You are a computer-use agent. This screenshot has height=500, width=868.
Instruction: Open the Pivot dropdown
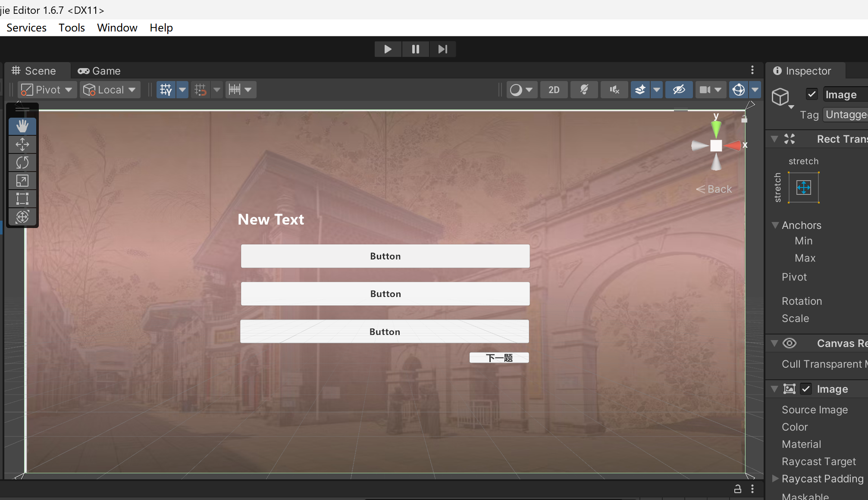tap(47, 90)
